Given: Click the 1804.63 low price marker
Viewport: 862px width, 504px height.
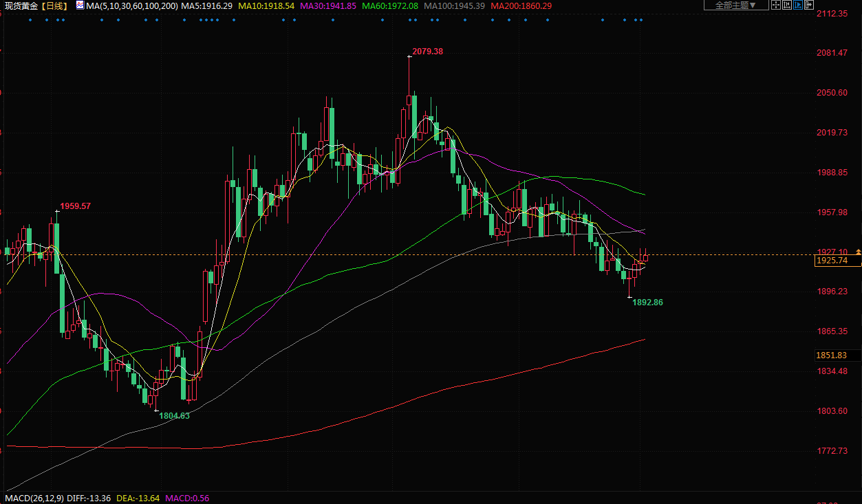Looking at the screenshot, I should (174, 415).
